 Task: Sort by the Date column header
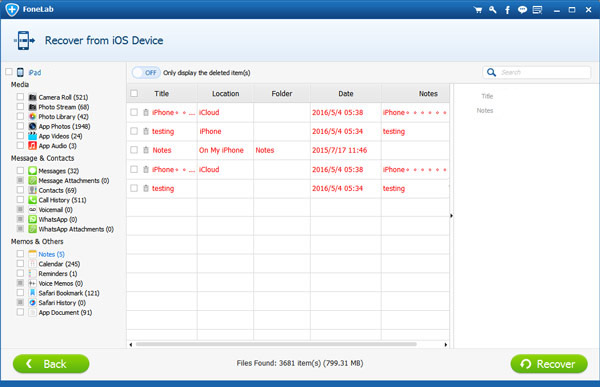point(346,93)
